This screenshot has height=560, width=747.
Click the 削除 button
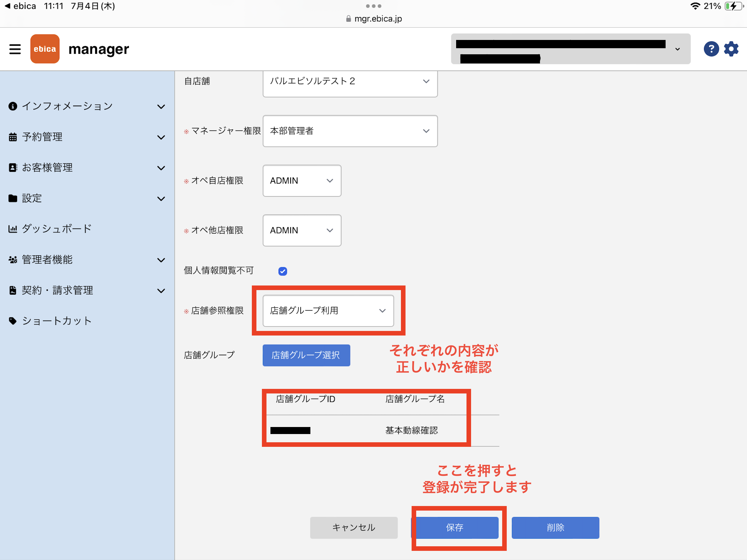(555, 528)
